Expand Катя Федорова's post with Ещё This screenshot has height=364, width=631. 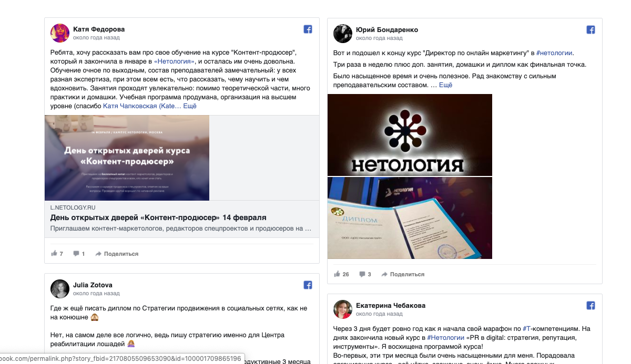tap(190, 106)
